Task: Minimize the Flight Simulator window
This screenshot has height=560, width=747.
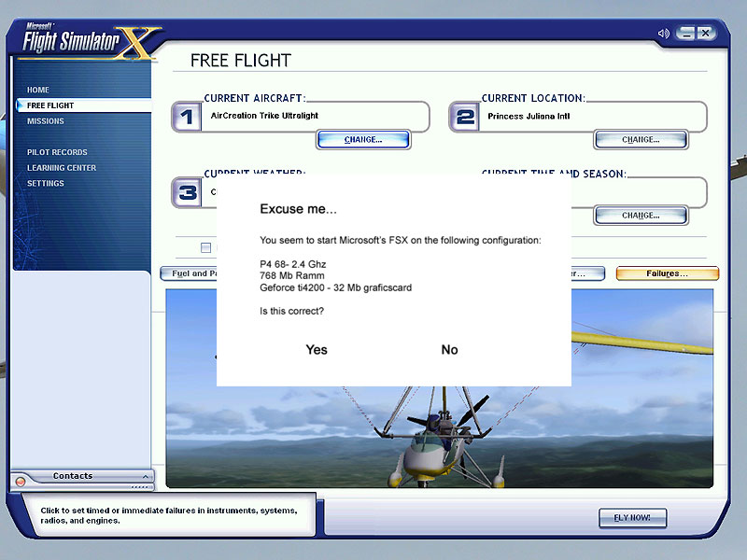Action: coord(686,34)
